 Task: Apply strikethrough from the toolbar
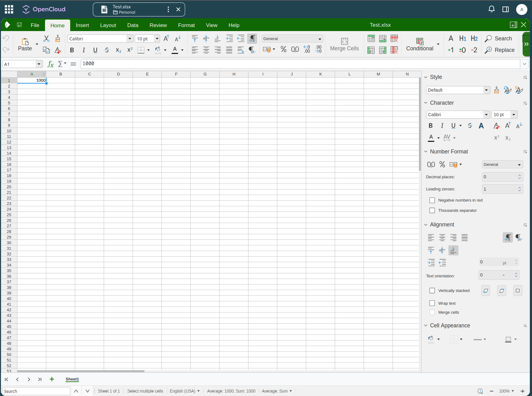point(107,50)
